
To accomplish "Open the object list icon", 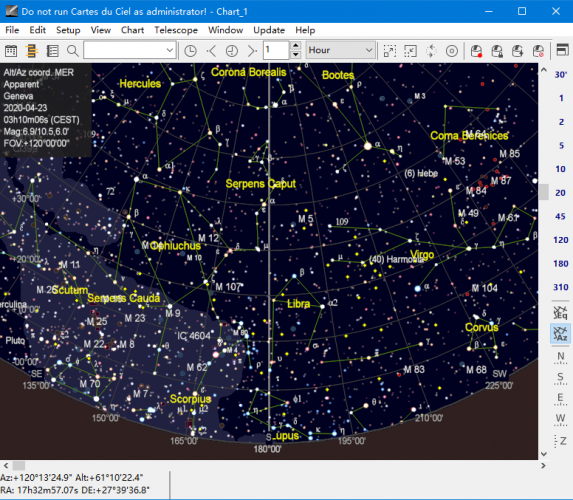I will [52, 51].
